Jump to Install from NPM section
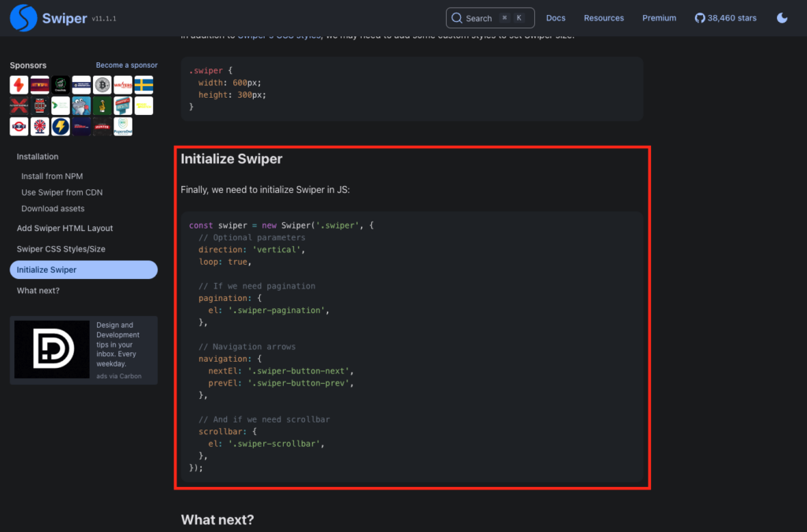The image size is (807, 532). 52,176
